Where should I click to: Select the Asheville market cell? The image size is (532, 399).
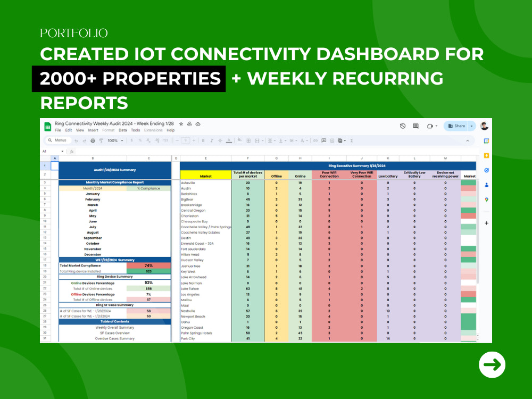[x=205, y=183]
